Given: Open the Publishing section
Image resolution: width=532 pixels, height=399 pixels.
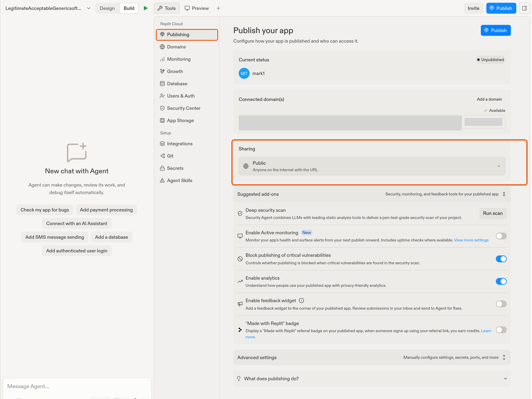Looking at the screenshot, I should point(187,35).
